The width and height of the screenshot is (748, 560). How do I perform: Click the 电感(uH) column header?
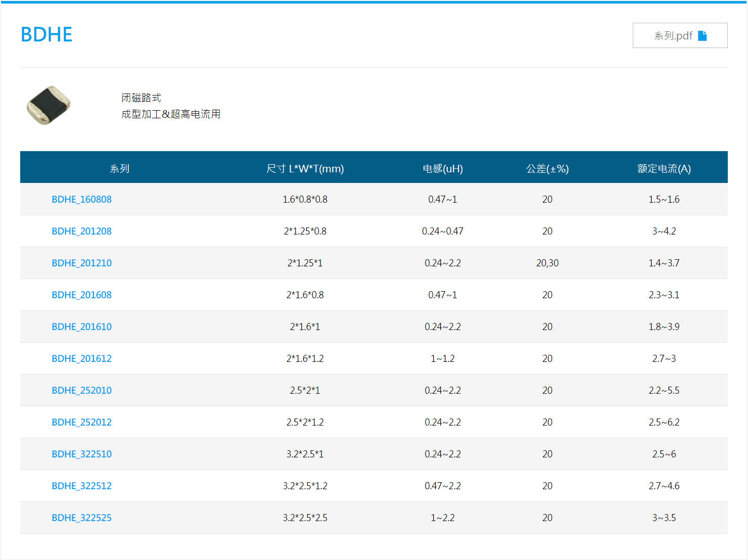pos(443,168)
